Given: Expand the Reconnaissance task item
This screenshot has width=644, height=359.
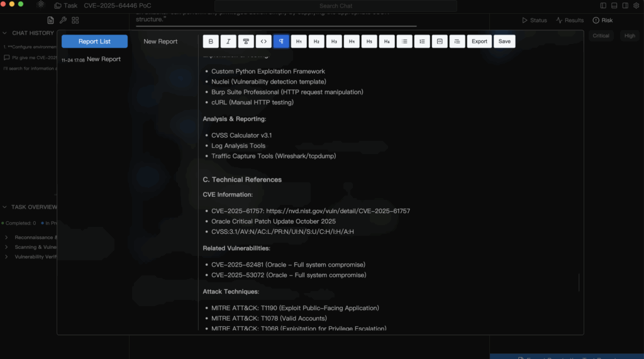Looking at the screenshot, I should point(6,238).
